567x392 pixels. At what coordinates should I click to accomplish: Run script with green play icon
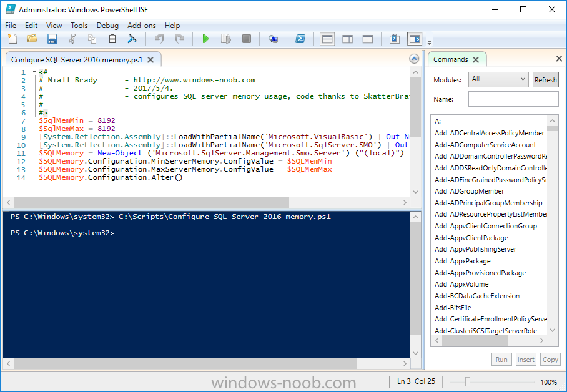[205, 39]
